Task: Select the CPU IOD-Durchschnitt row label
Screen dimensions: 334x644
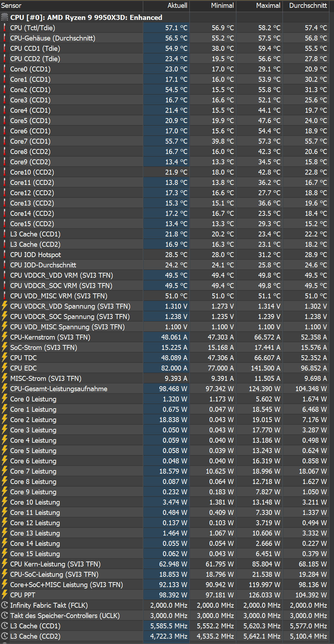Action: 43,265
